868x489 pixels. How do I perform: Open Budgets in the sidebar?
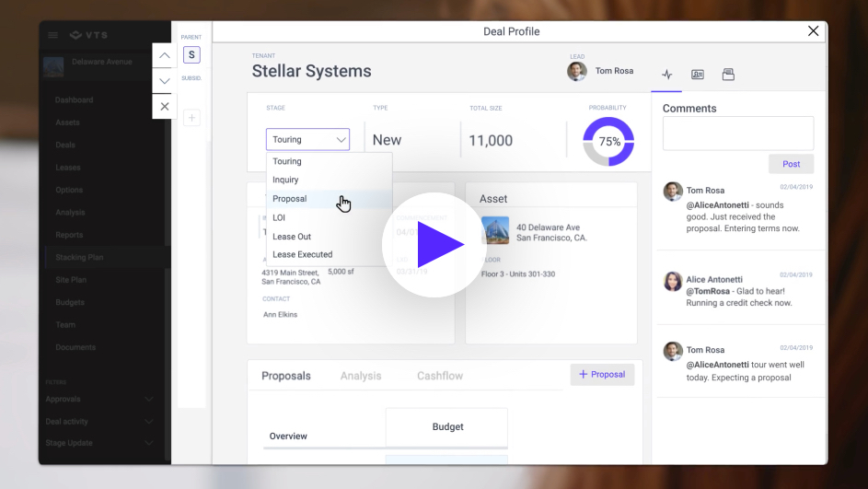coord(70,302)
